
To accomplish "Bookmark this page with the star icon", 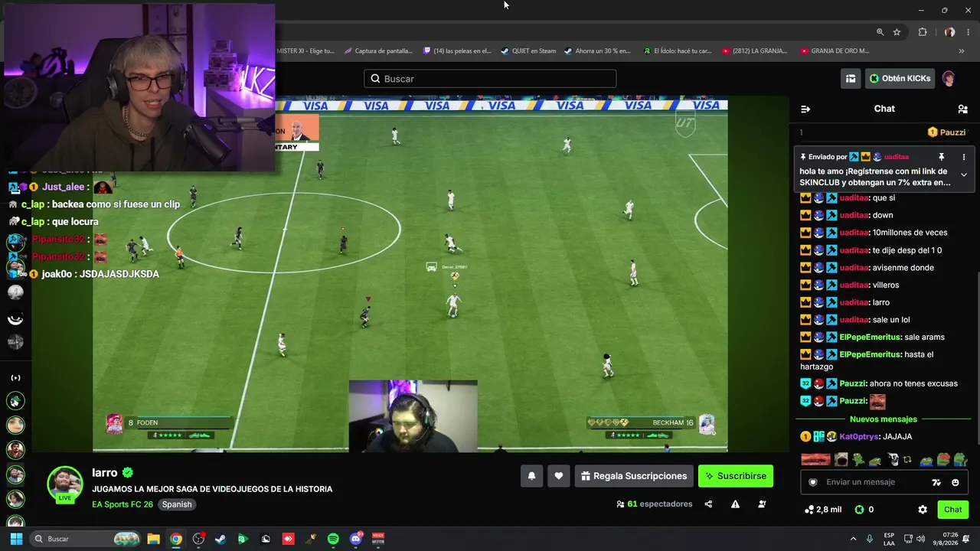I will tap(897, 32).
